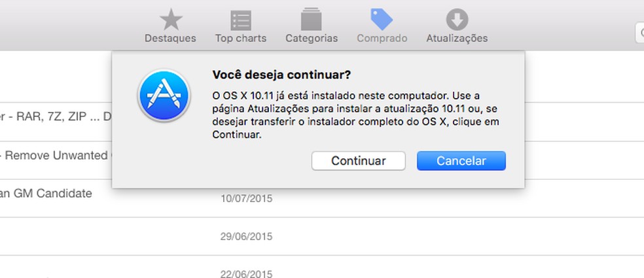Image resolution: width=644 pixels, height=278 pixels.
Task: Click the 22/06/2015 purchase date
Action: (x=246, y=273)
